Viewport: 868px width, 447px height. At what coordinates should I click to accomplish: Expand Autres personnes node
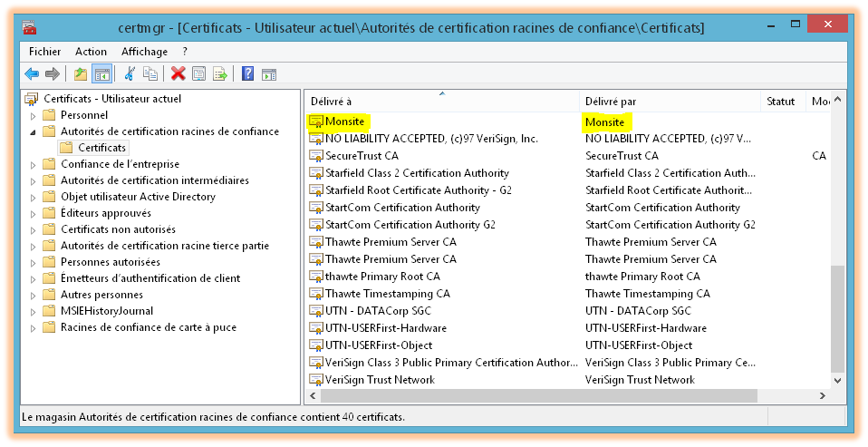point(34,296)
